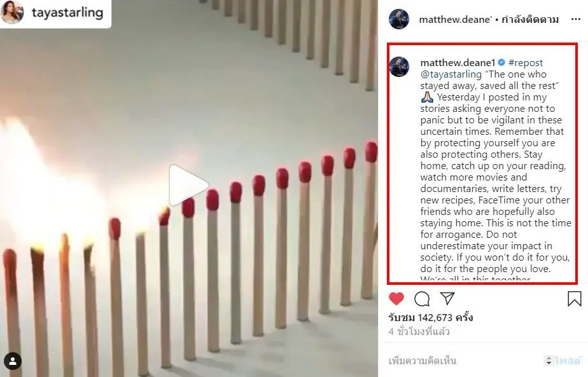Open the 4 ชั่วโมงที่แล้ว timestamp

coord(419,332)
